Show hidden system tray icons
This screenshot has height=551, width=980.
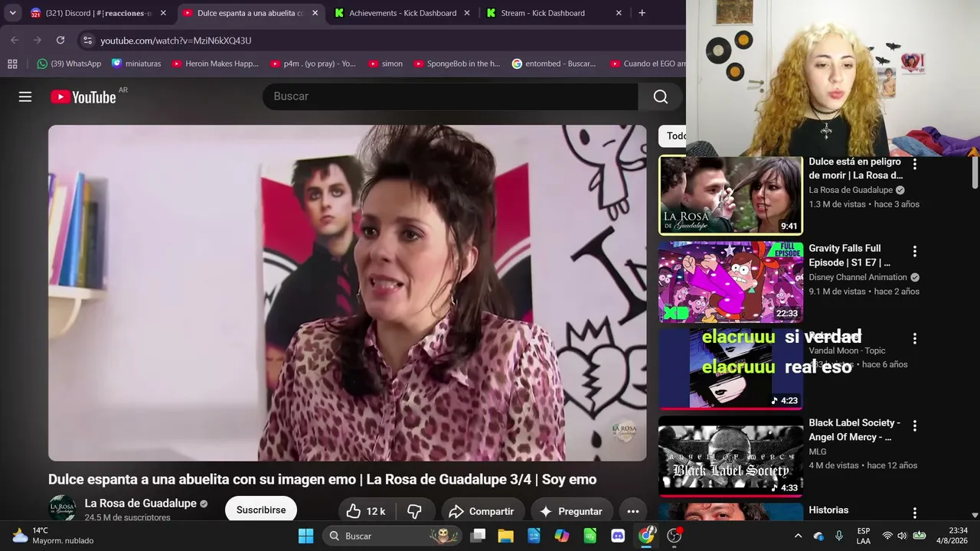coord(798,536)
